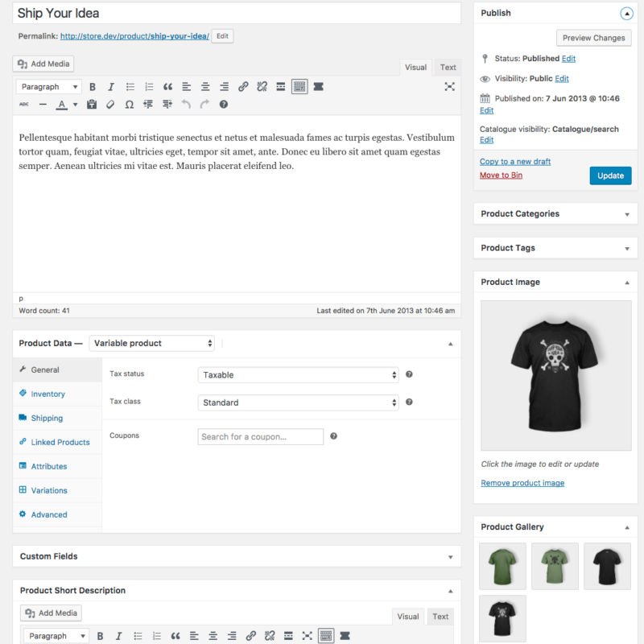This screenshot has width=644, height=644.
Task: Select the Variations product data tab
Action: [x=49, y=490]
